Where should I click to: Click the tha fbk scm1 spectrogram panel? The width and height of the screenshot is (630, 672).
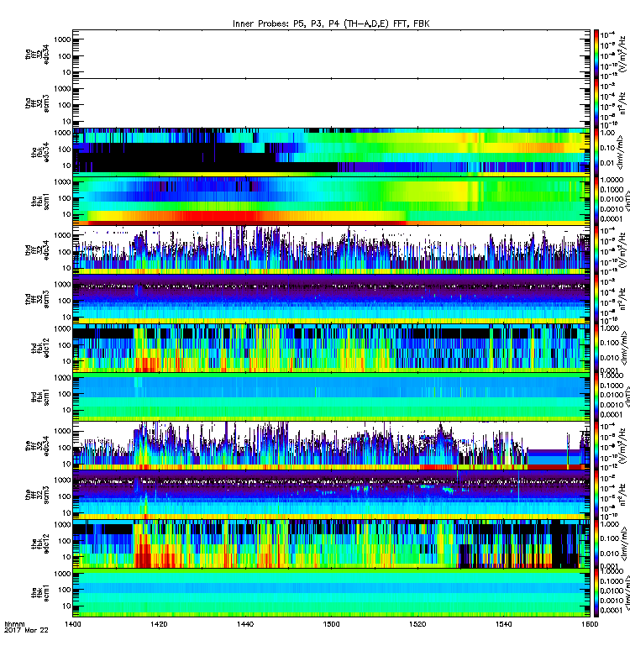pyautogui.click(x=331, y=201)
